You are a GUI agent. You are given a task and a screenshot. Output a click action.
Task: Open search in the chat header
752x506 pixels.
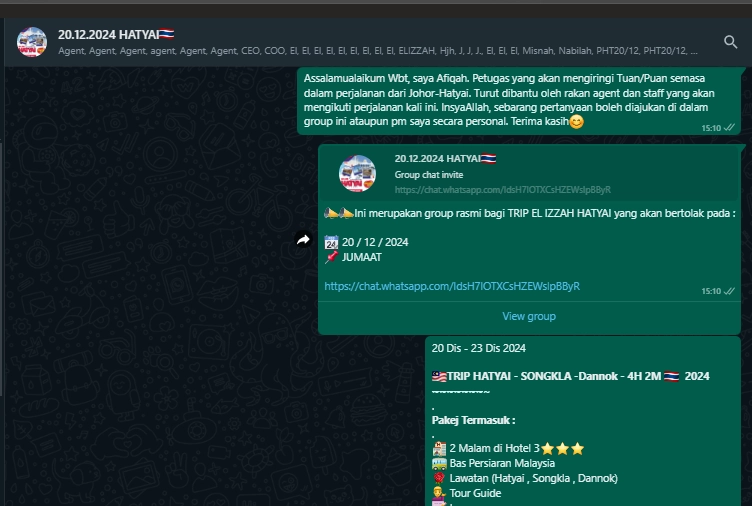click(730, 42)
